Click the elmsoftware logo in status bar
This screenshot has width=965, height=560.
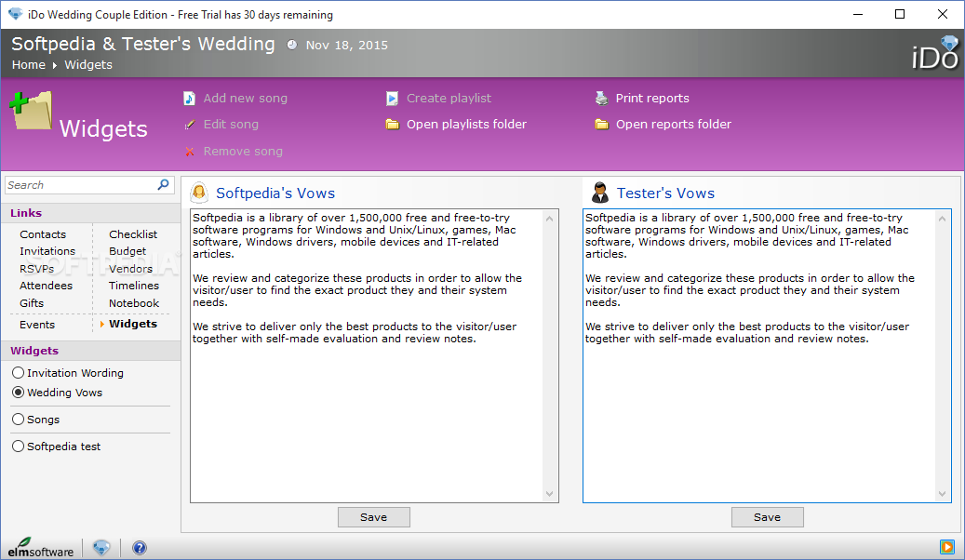[x=41, y=547]
